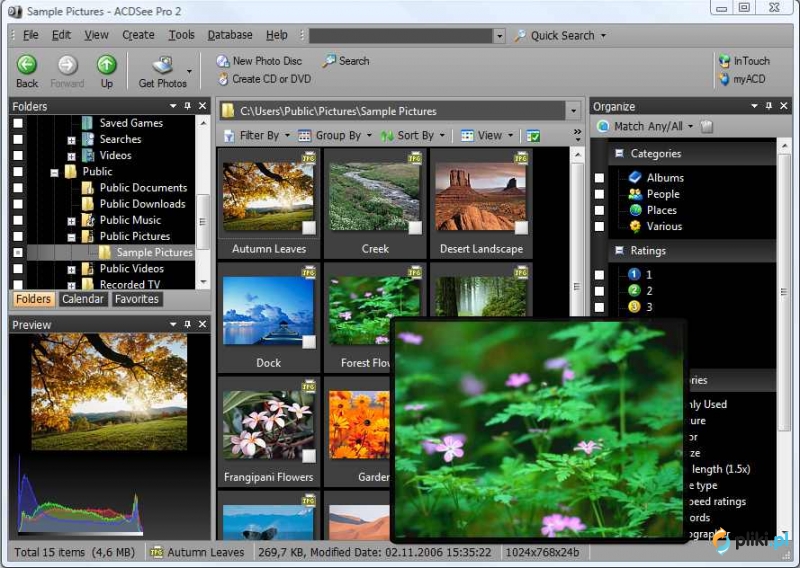Click the green Up arrow icon
Viewport: 800px width, 568px height.
click(107, 65)
